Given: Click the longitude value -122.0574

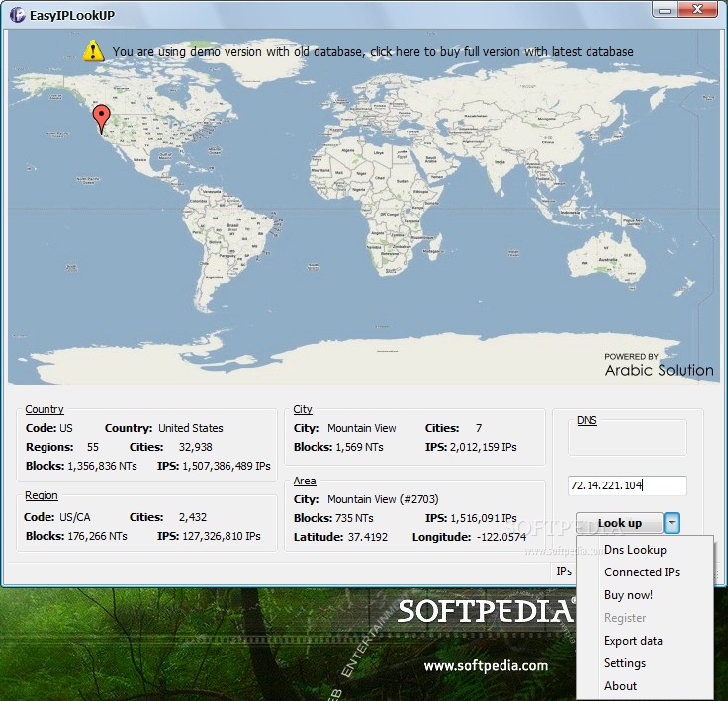Looking at the screenshot, I should (x=501, y=537).
